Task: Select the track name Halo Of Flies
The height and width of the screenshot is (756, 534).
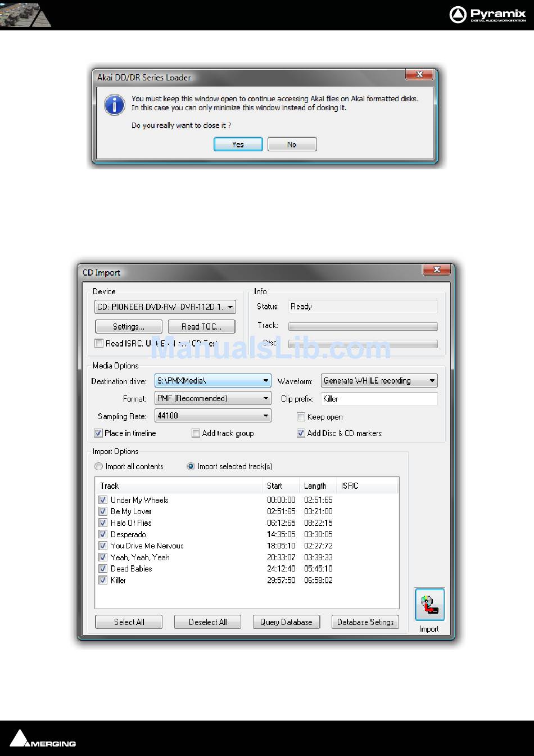Action: (131, 523)
